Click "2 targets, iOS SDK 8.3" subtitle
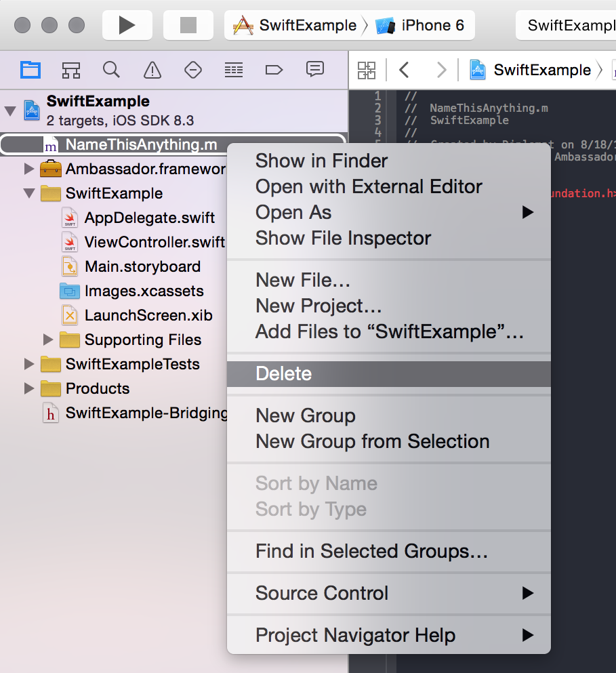The width and height of the screenshot is (616, 673). (x=120, y=121)
